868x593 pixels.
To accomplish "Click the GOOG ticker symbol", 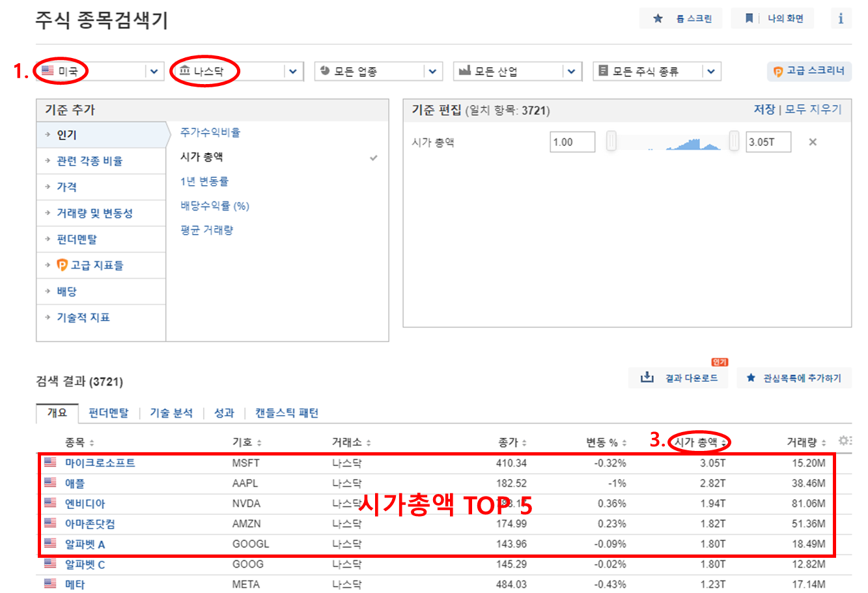I will [248, 564].
